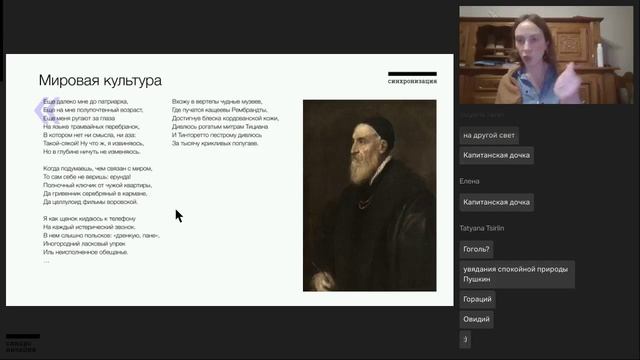
Task: Open the Titian portrait image on the slide
Action: coord(369,196)
